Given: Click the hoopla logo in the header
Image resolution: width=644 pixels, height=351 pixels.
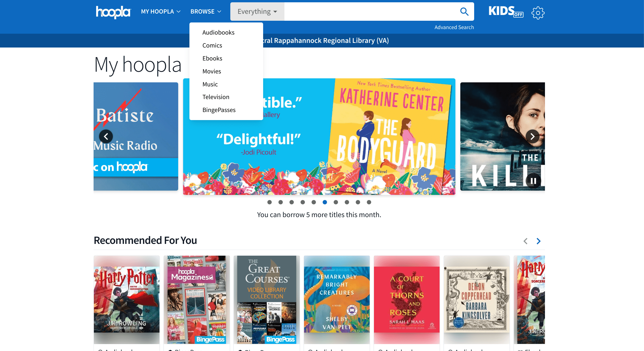Looking at the screenshot, I should click(113, 12).
